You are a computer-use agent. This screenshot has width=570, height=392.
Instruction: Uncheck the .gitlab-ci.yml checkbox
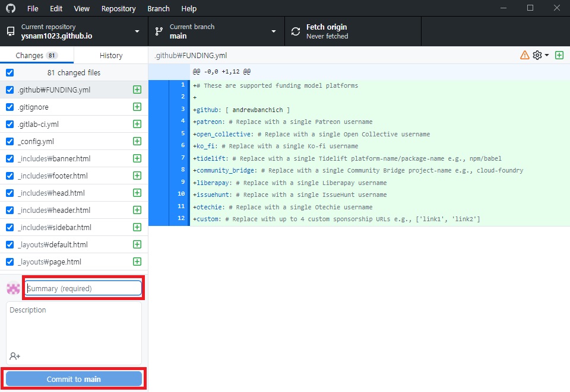tap(9, 125)
